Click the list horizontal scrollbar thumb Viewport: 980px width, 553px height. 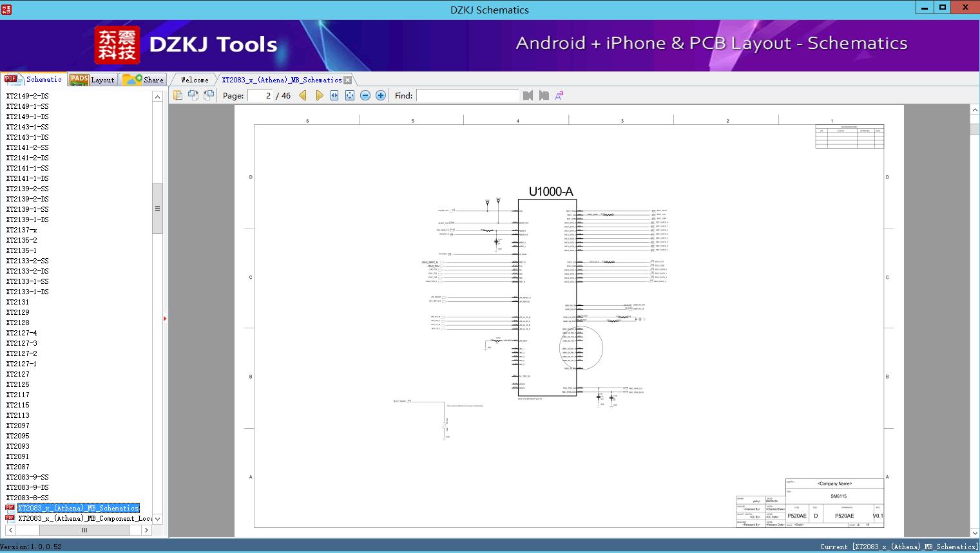pyautogui.click(x=84, y=530)
